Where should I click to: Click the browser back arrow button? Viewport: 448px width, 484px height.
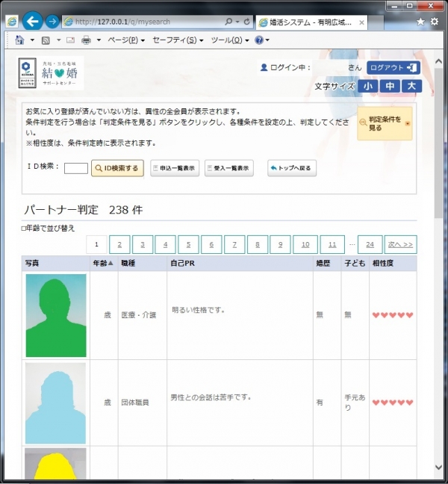point(32,21)
